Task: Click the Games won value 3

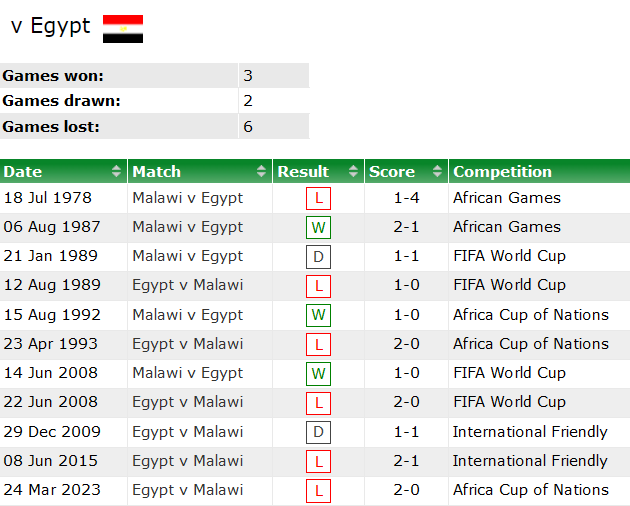Action: coord(248,76)
